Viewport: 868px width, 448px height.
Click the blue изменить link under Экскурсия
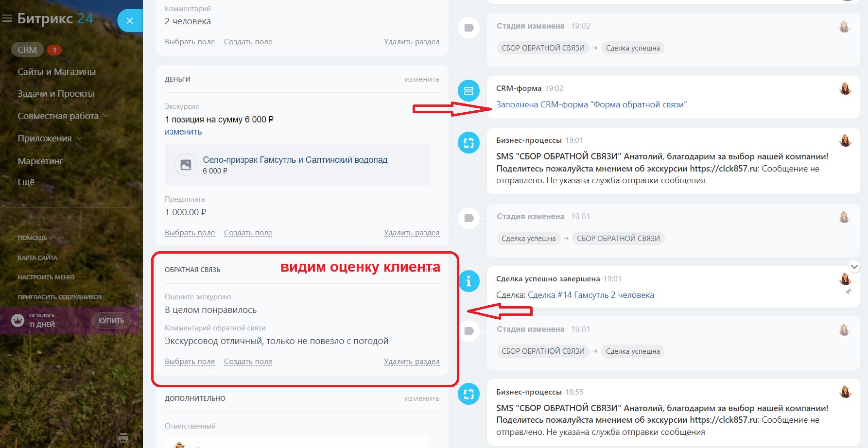[183, 132]
